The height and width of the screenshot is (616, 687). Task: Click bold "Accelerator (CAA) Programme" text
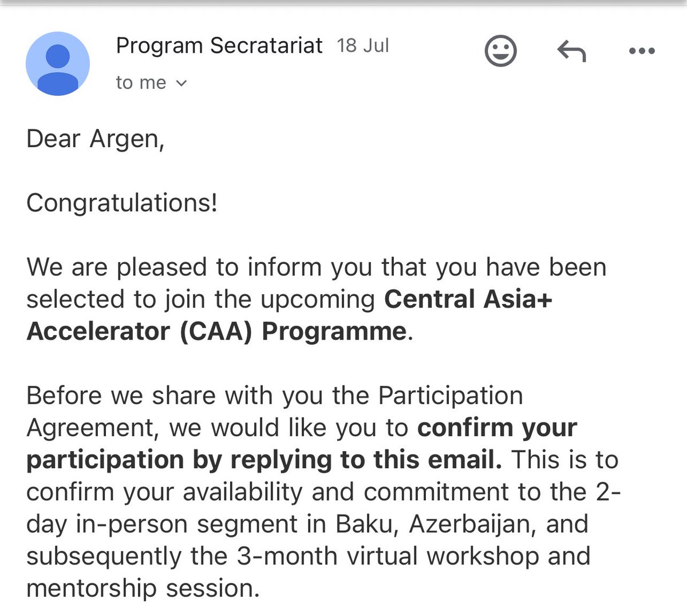coord(216,331)
